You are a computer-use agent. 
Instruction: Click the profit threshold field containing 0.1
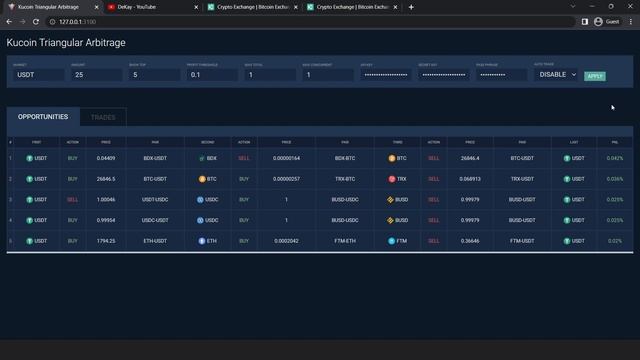(x=212, y=75)
